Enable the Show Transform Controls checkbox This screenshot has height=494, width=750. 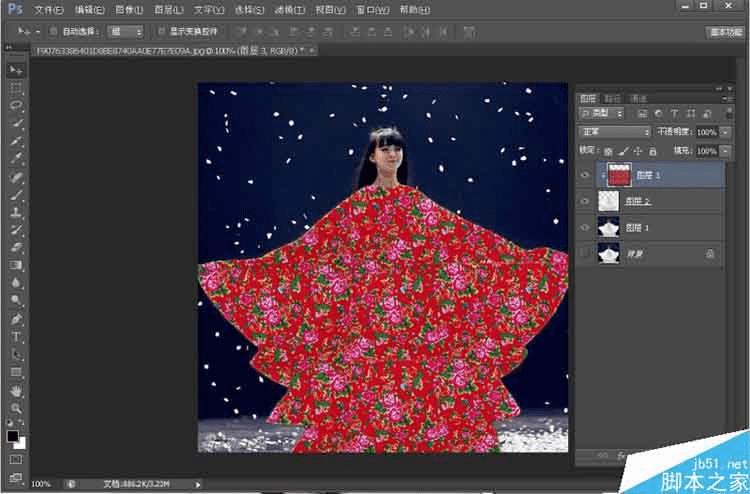click(160, 31)
